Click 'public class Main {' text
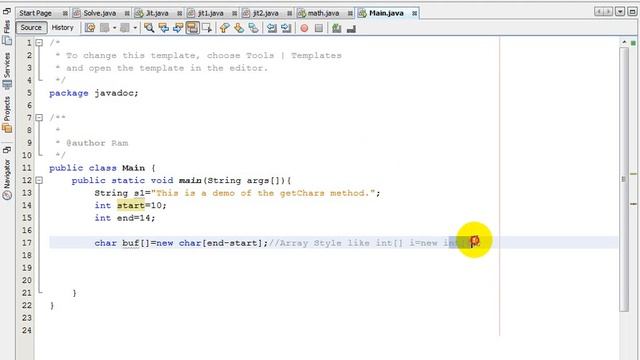This screenshot has width=640, height=360. pos(102,168)
